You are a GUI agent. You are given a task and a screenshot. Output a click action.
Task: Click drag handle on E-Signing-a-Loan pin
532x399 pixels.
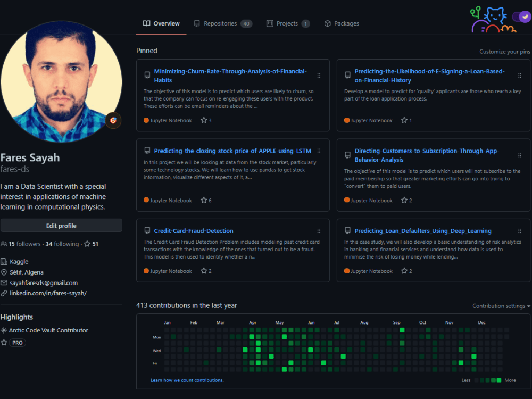pyautogui.click(x=519, y=76)
